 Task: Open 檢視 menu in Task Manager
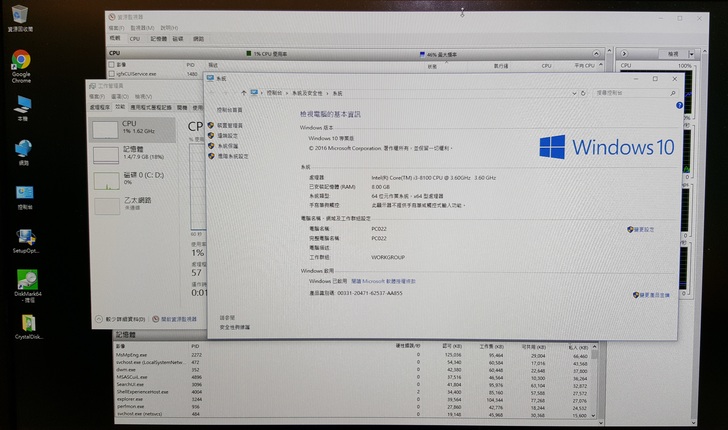[143, 97]
